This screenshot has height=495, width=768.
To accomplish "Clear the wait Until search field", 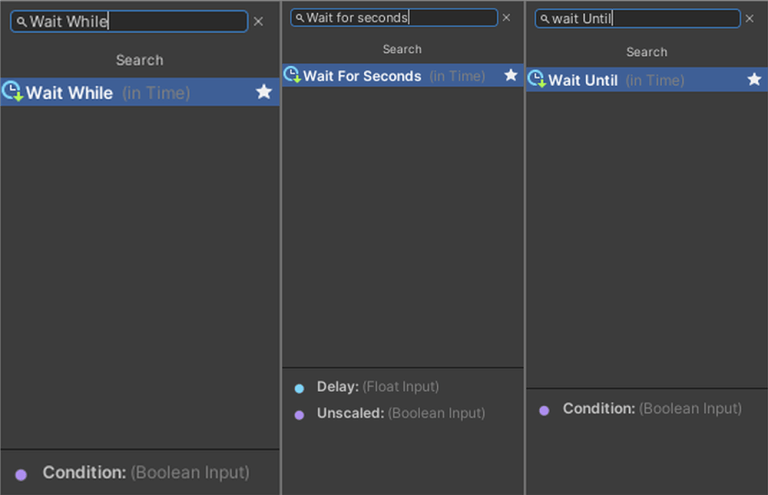I will coord(750,19).
